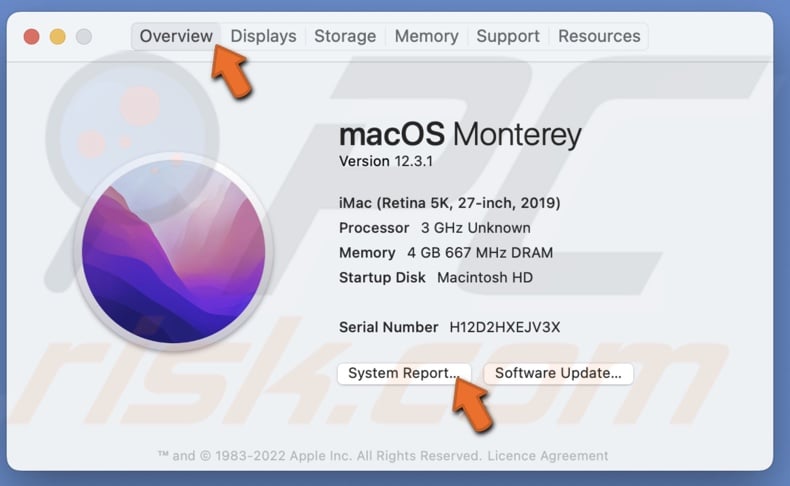
Task: Click the iMac Retina 5K model line
Action: click(449, 203)
